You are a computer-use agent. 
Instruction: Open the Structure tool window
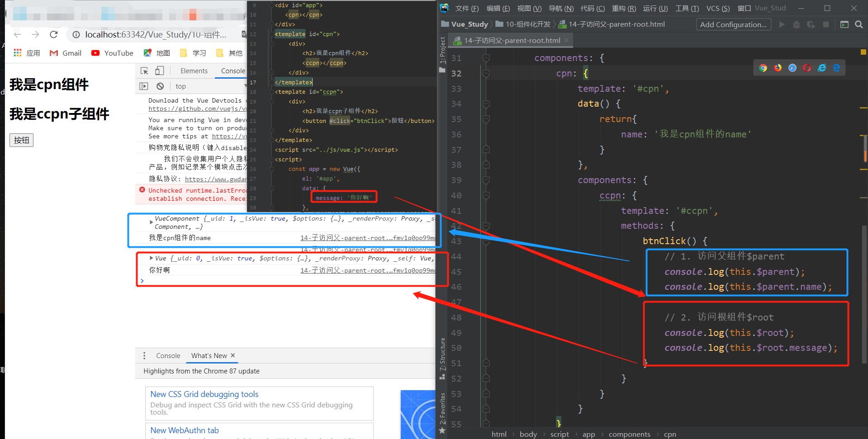pos(442,358)
